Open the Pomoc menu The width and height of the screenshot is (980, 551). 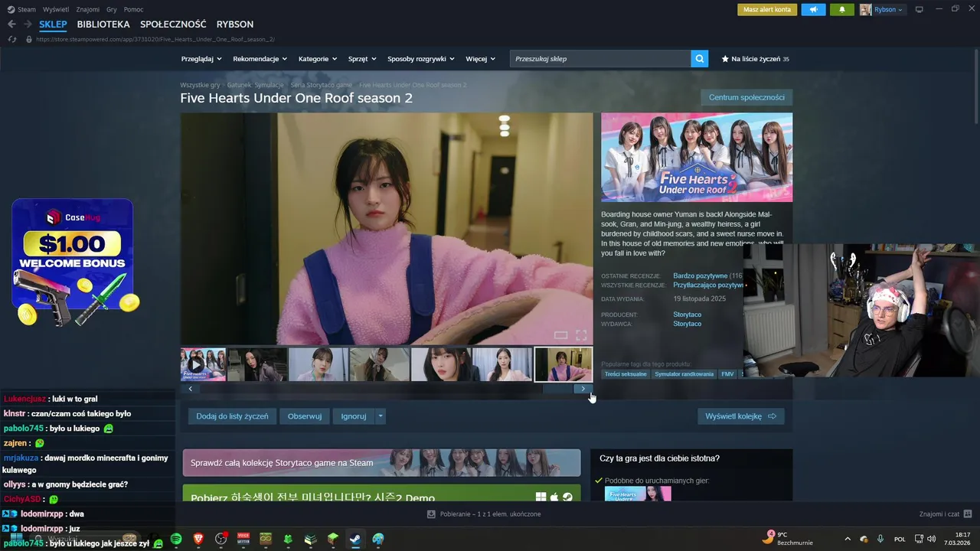click(x=133, y=9)
